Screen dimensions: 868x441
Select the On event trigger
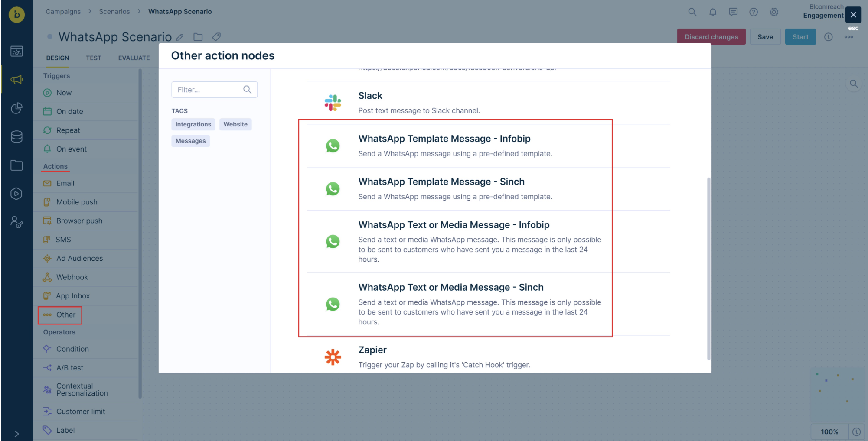[86, 149]
